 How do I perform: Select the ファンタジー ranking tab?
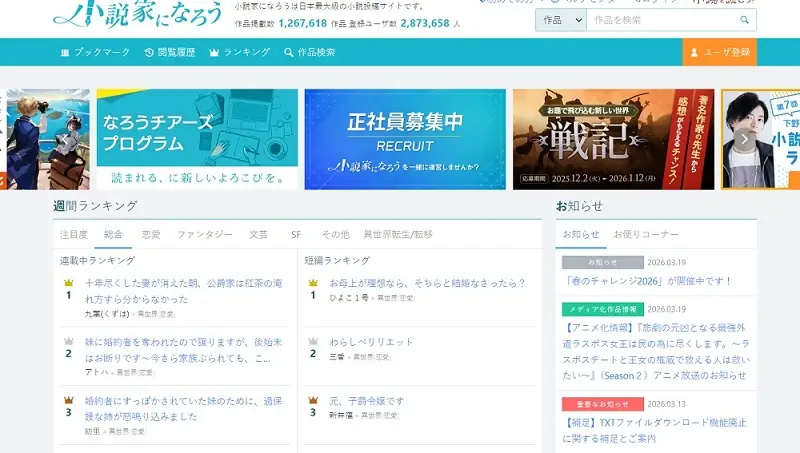pos(205,234)
